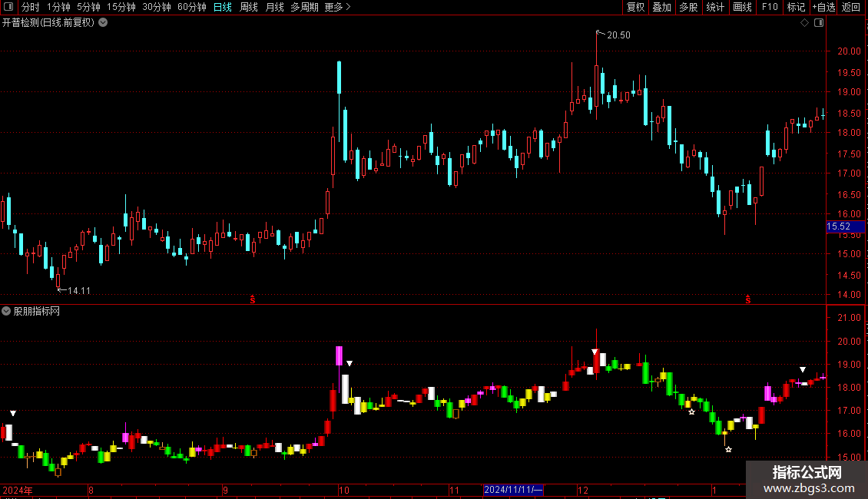The height and width of the screenshot is (499, 868).
Task: Open the 股朋指标网 indicator dropdown
Action: (x=6, y=311)
